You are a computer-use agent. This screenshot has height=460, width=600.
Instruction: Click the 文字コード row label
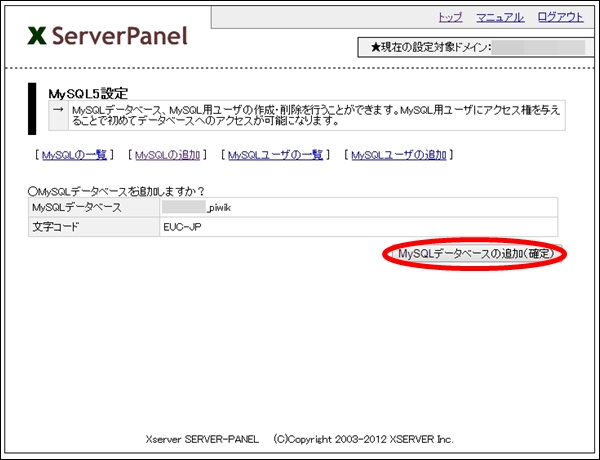click(56, 227)
